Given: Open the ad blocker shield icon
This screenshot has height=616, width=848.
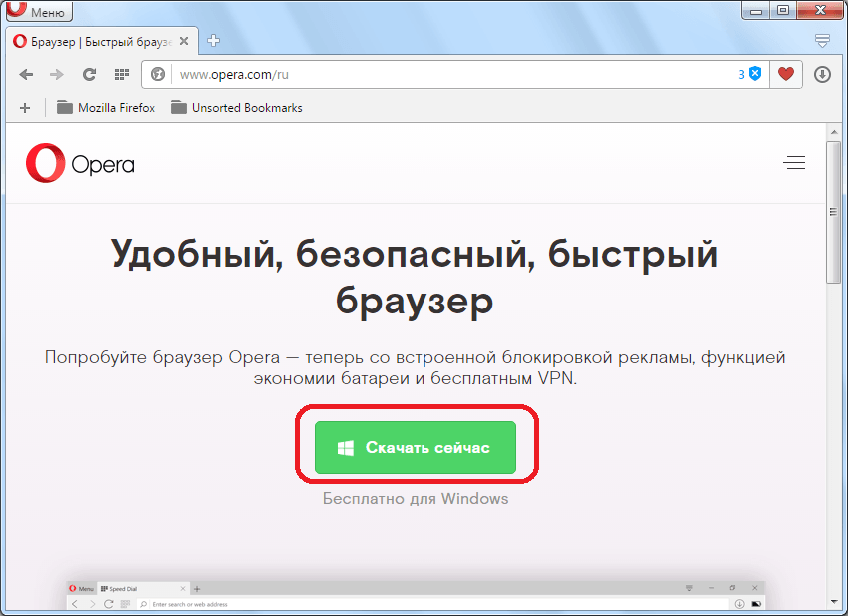Looking at the screenshot, I should click(755, 74).
